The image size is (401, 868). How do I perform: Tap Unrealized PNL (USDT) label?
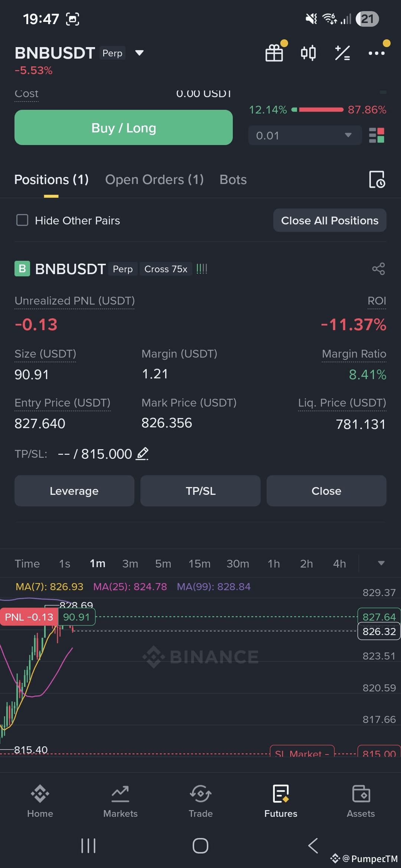(x=75, y=301)
